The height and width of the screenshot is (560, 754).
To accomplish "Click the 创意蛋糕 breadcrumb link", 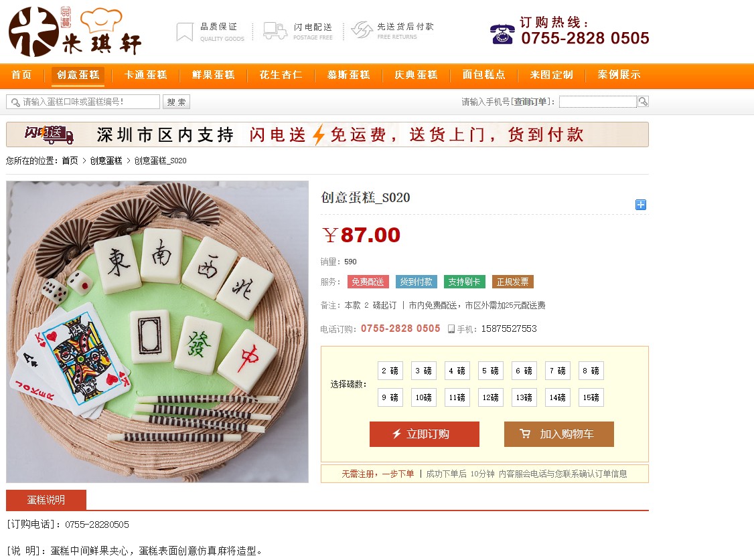I will pyautogui.click(x=106, y=161).
